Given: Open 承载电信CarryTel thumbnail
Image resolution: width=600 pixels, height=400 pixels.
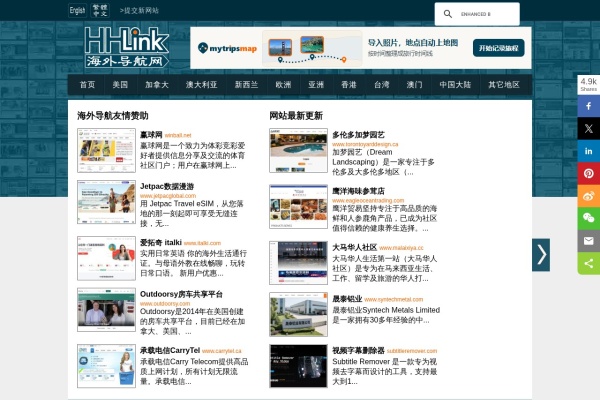Looking at the screenshot, I should [106, 366].
